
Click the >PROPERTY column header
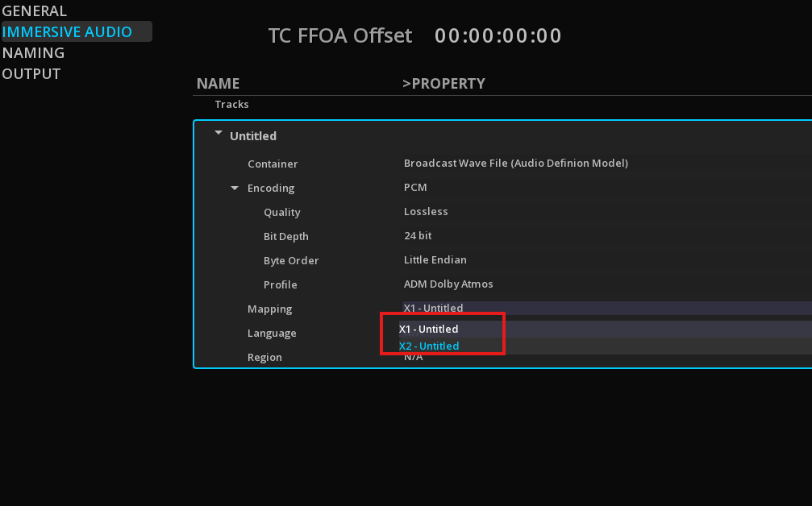[x=443, y=84]
